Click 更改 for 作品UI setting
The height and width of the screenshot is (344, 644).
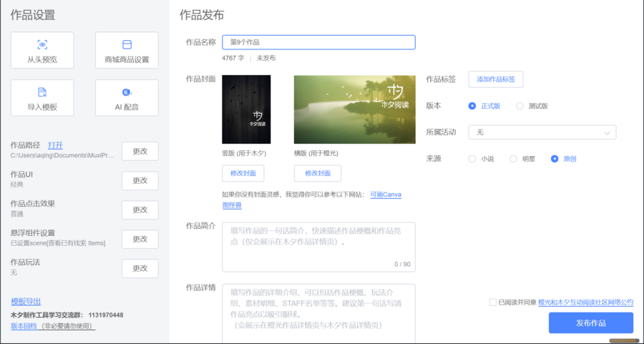pos(140,180)
